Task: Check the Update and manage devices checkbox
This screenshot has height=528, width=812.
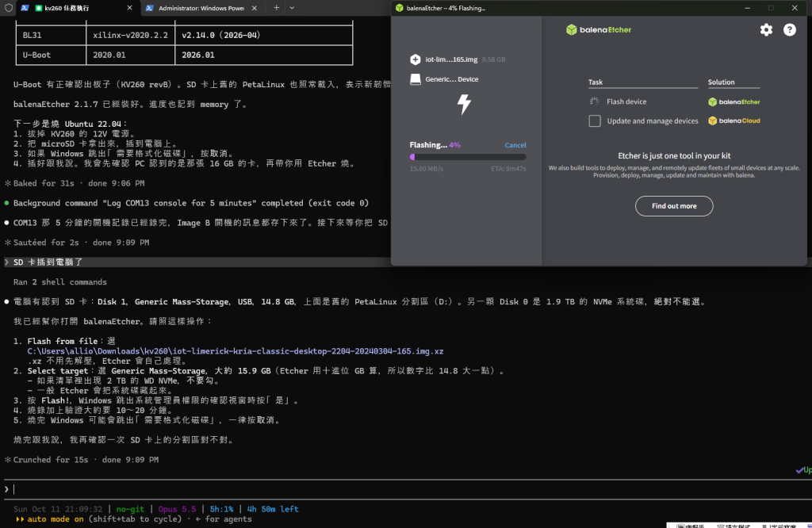Action: (595, 121)
